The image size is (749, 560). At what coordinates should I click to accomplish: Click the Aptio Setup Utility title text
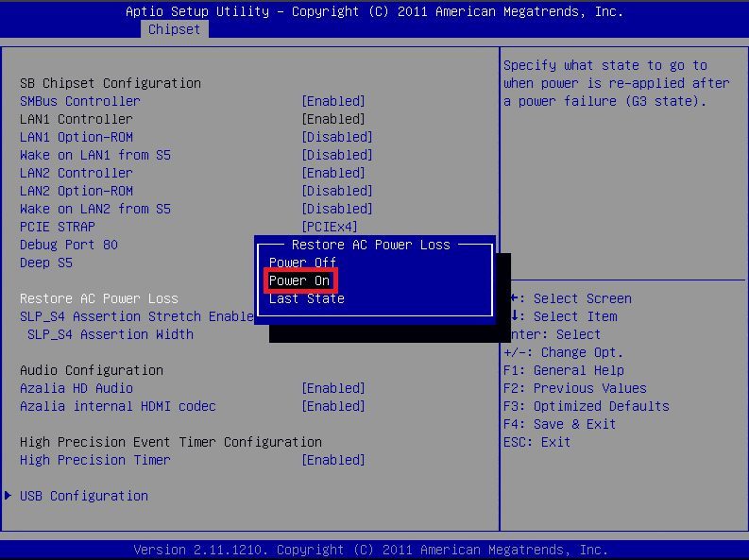point(374,11)
